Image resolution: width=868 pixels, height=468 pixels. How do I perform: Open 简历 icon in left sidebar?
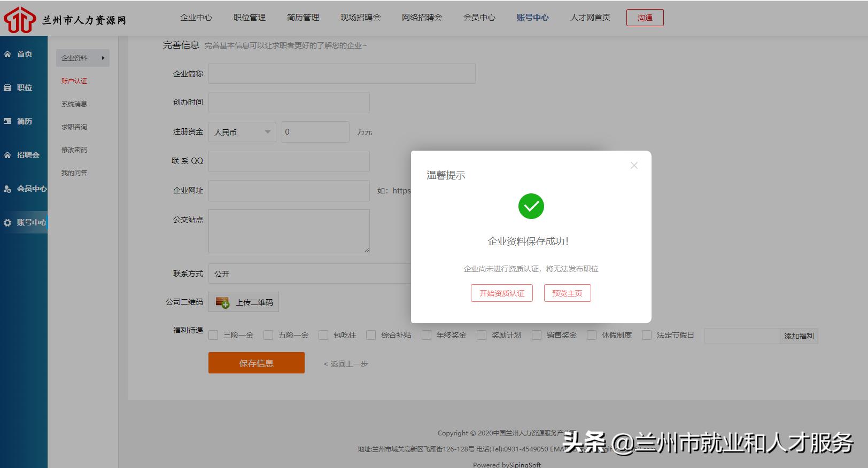point(7,121)
